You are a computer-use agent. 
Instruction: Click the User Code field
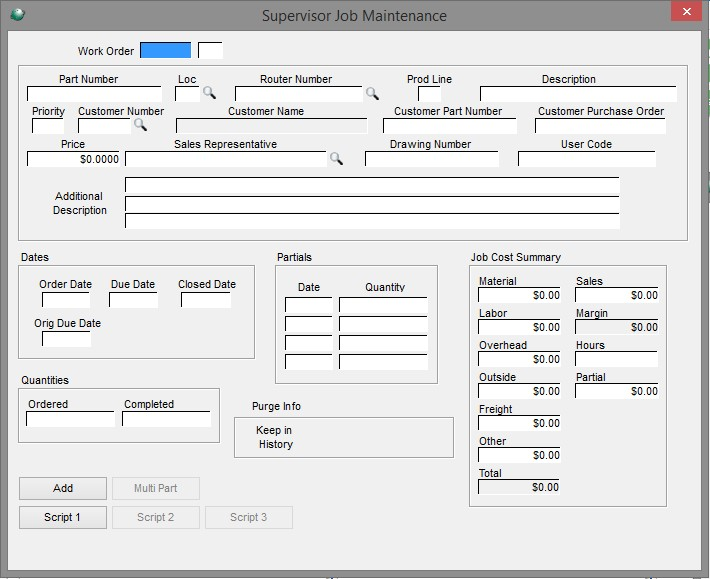(x=587, y=159)
